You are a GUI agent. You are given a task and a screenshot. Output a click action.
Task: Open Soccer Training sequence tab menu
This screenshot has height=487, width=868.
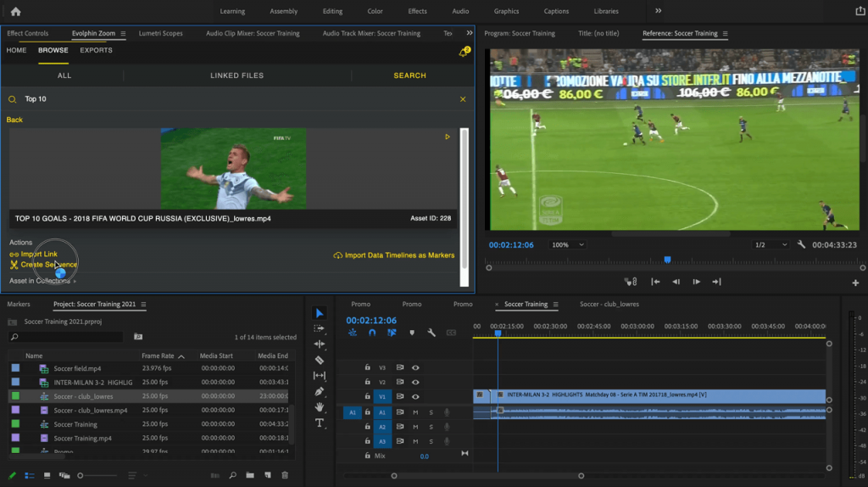point(556,305)
